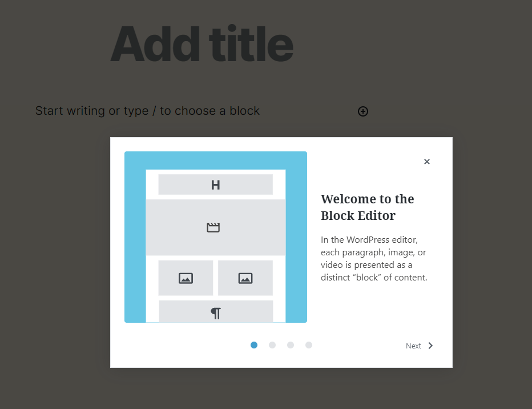The height and width of the screenshot is (409, 532).
Task: Select the third page dot indicator
Action: [x=291, y=345]
